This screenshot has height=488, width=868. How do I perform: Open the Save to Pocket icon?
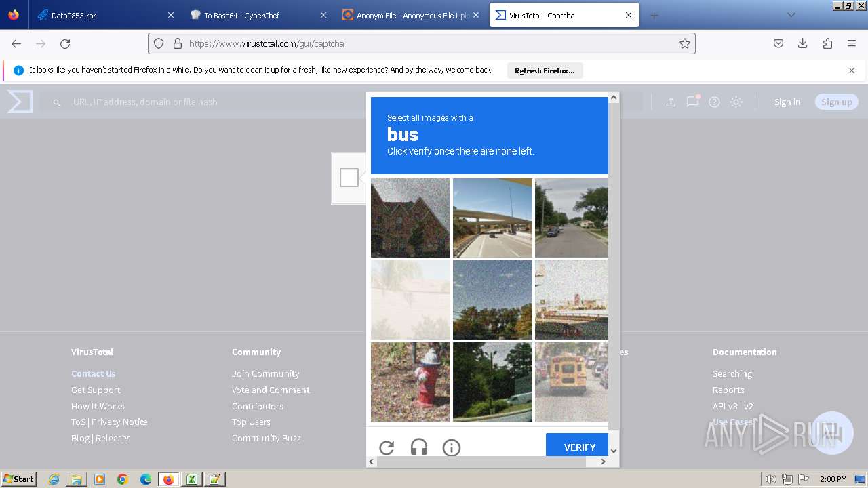point(778,43)
